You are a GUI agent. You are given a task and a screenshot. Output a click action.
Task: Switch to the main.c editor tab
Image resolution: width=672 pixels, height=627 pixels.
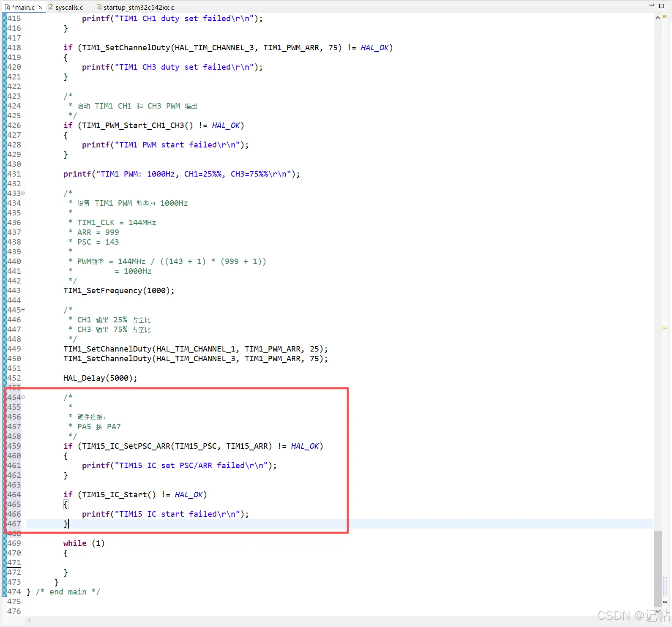(23, 7)
